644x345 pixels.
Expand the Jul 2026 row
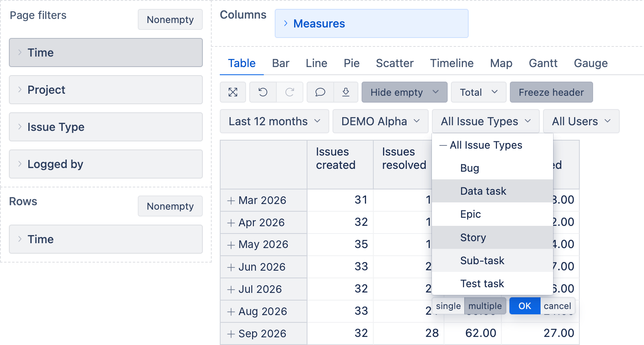tap(231, 289)
